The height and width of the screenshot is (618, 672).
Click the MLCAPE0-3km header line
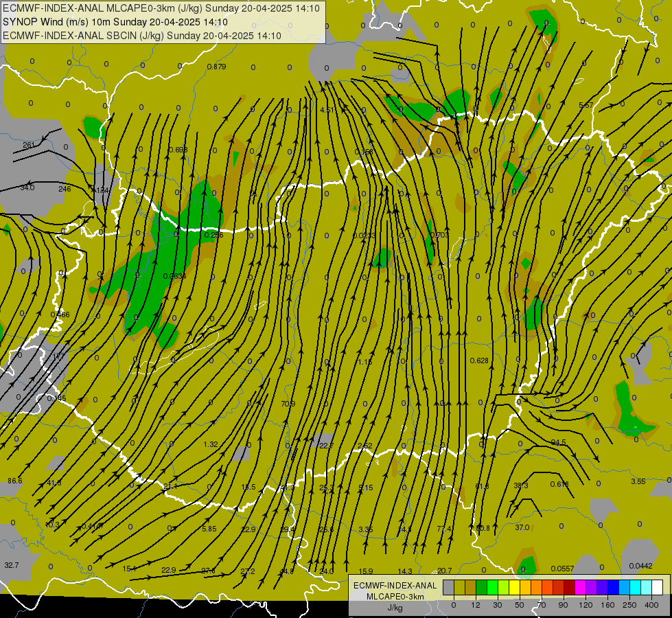coord(161,8)
